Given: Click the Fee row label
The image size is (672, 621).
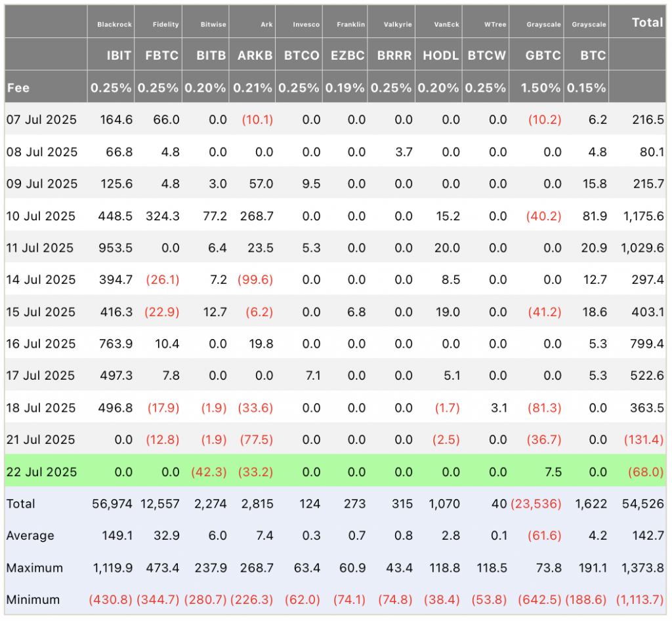Looking at the screenshot, I should tap(18, 88).
